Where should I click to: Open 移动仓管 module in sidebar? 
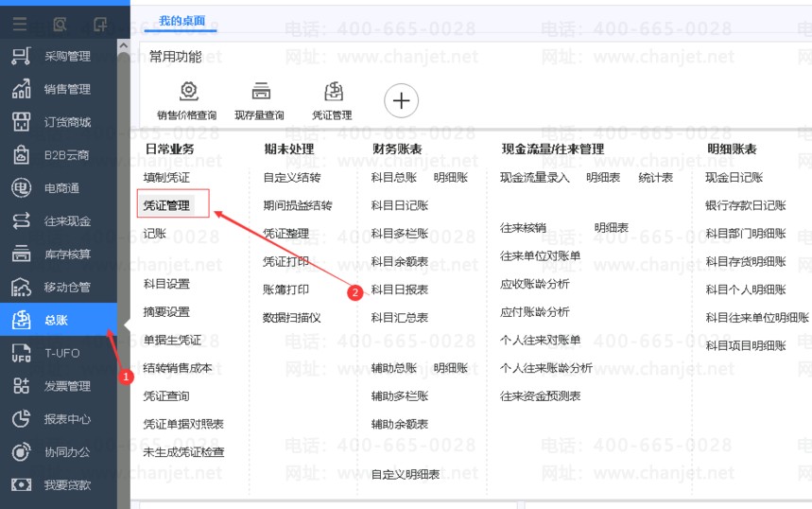tap(59, 288)
